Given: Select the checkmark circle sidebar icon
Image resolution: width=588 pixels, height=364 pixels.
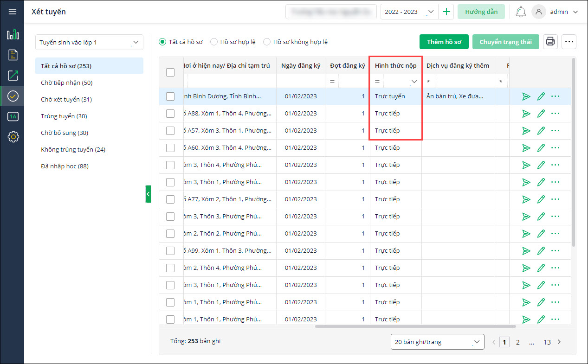Looking at the screenshot, I should click(13, 96).
